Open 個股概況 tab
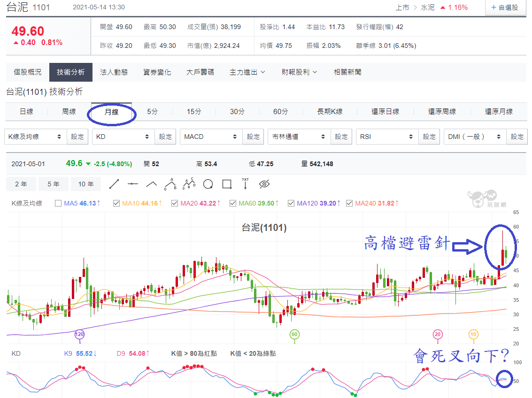 pyautogui.click(x=28, y=72)
